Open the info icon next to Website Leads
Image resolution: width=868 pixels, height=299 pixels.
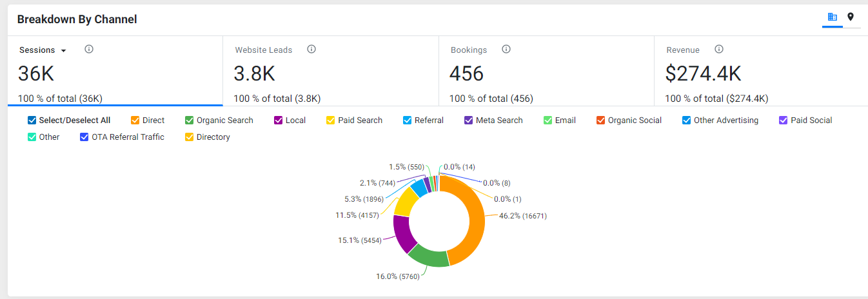click(311, 49)
